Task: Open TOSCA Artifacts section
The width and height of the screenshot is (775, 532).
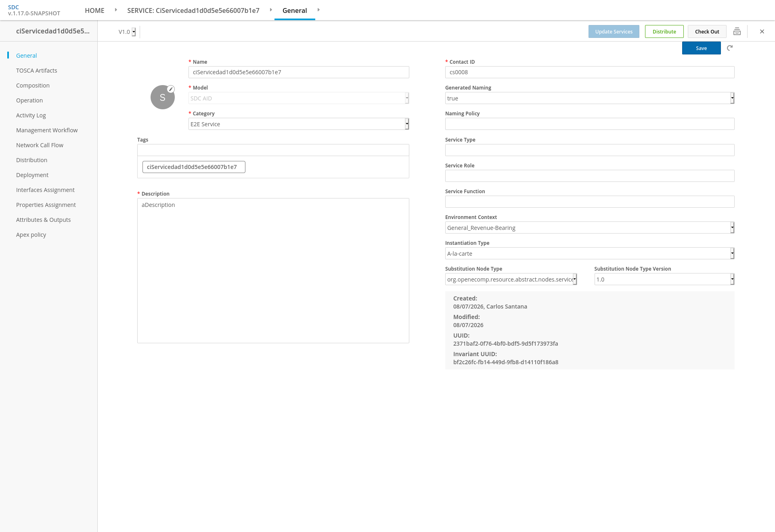Action: (36, 71)
